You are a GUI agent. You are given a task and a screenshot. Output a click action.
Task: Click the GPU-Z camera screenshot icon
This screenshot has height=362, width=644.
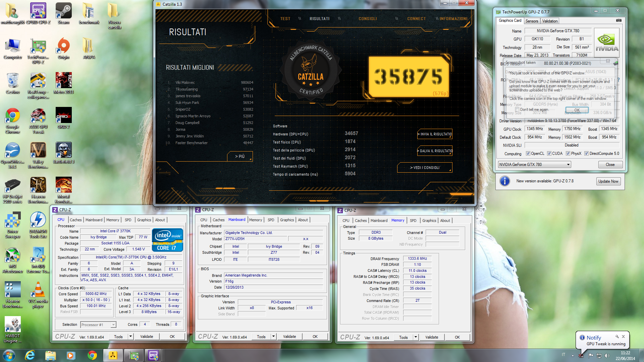tap(619, 20)
